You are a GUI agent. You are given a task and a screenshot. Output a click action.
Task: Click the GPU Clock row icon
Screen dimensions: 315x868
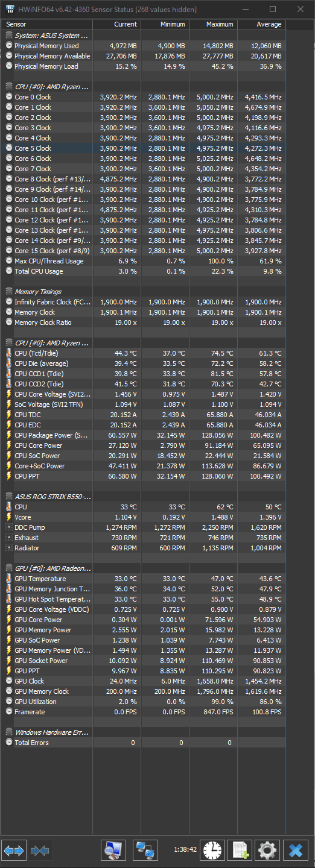click(x=9, y=681)
